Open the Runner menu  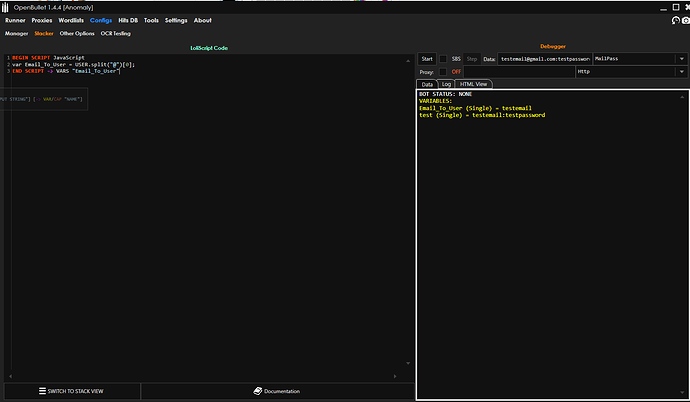click(x=15, y=20)
